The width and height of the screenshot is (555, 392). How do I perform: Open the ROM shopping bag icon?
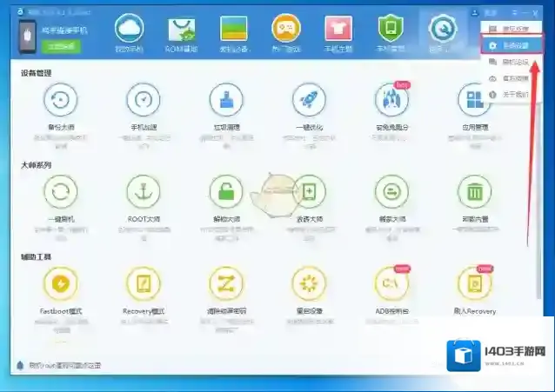pyautogui.click(x=182, y=29)
